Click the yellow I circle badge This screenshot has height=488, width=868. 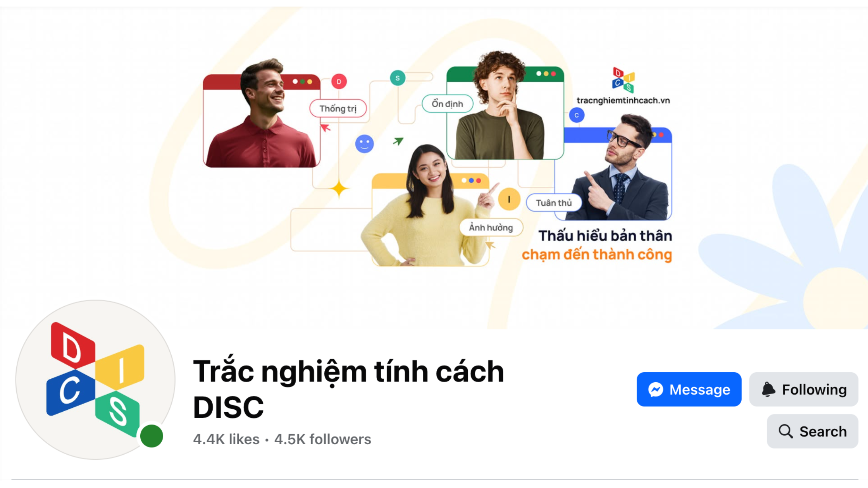click(x=509, y=199)
